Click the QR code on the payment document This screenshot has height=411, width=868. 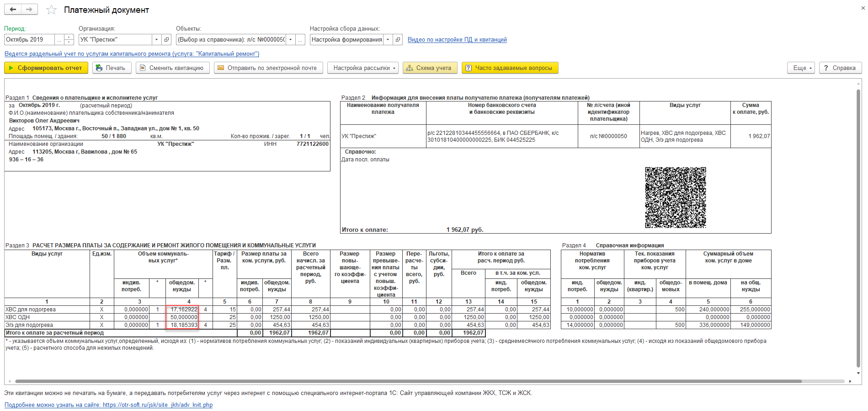point(675,197)
